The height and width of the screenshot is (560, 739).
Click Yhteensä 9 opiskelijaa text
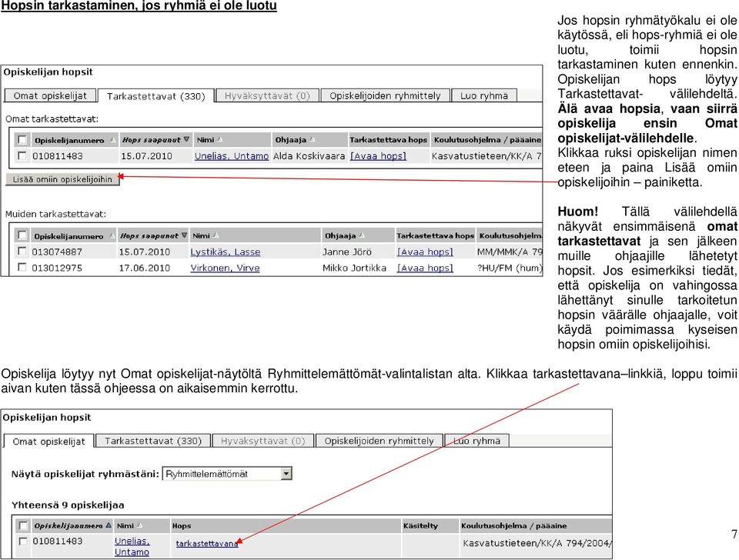tap(68, 505)
